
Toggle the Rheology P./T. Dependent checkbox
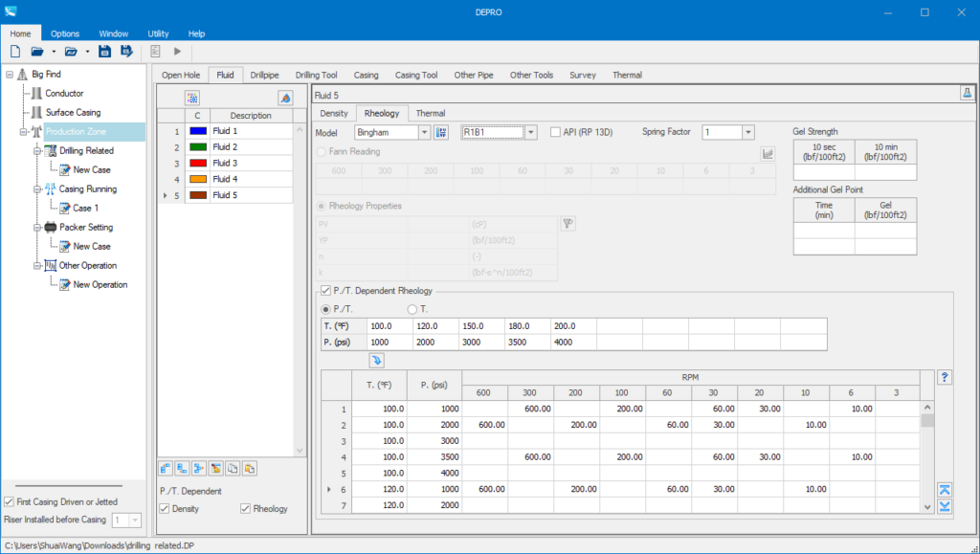click(245, 508)
